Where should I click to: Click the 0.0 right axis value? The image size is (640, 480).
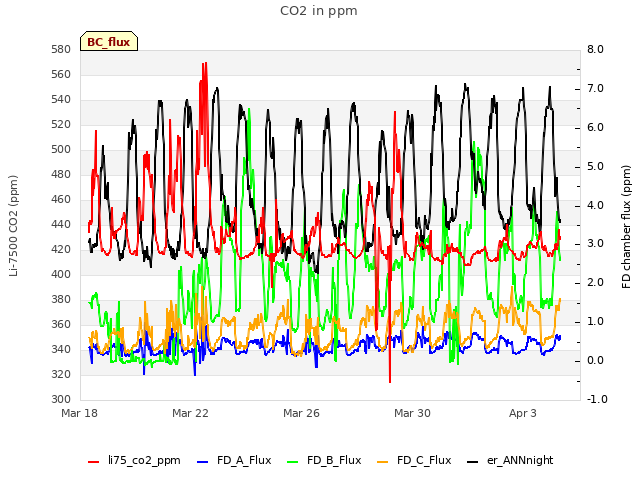[596, 361]
